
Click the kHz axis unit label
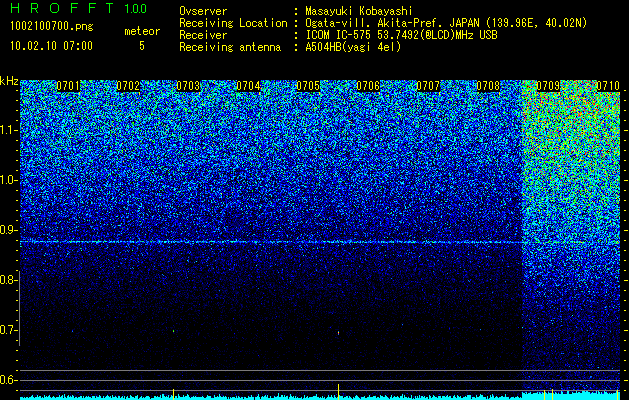click(x=9, y=81)
